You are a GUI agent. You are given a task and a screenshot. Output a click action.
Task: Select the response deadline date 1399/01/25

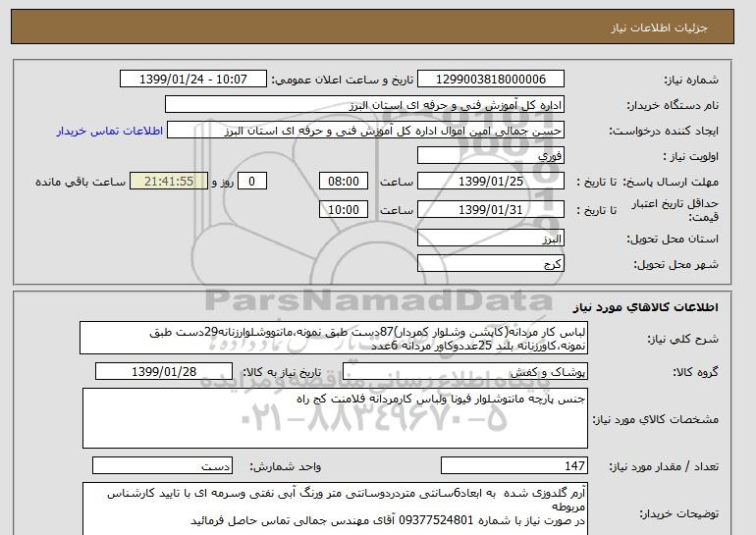coord(490,182)
